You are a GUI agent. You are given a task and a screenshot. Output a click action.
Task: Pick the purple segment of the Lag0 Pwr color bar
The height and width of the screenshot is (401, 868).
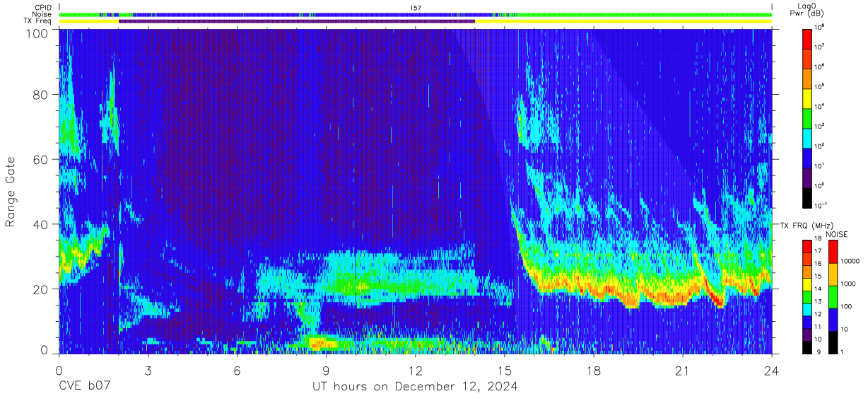click(x=807, y=178)
